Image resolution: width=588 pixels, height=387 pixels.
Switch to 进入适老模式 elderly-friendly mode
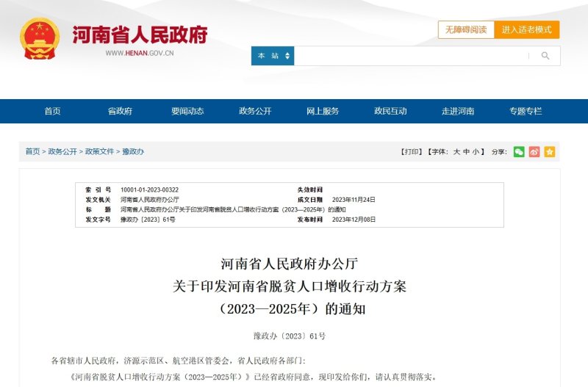coord(527,30)
